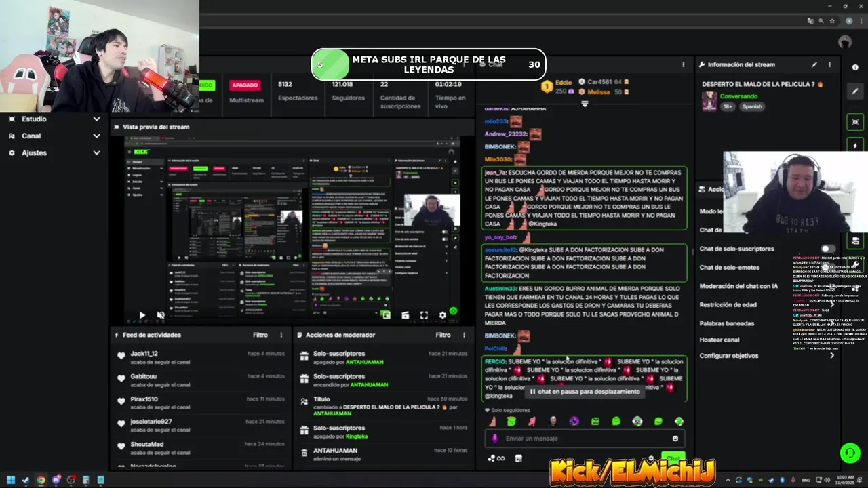Open Palabras baneadas setting
The height and width of the screenshot is (488, 868).
click(726, 323)
